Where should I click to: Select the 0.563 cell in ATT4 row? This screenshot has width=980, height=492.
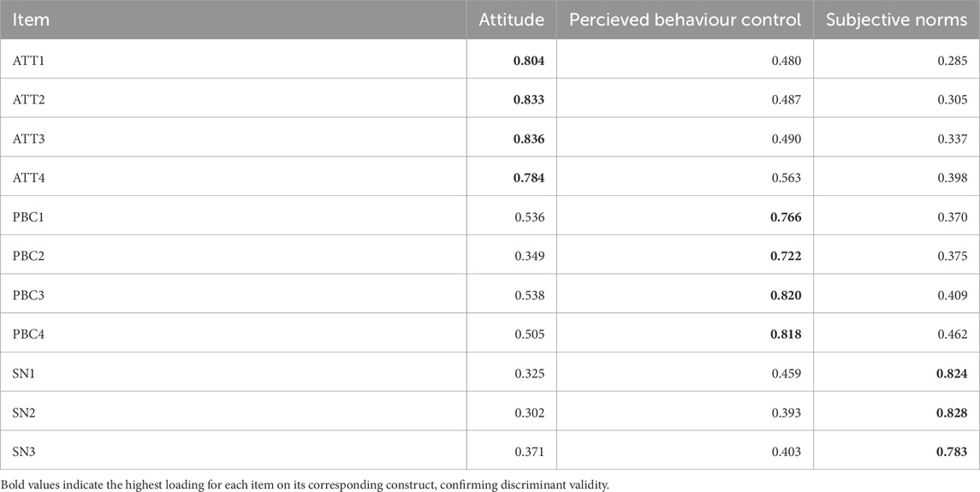pos(786,178)
